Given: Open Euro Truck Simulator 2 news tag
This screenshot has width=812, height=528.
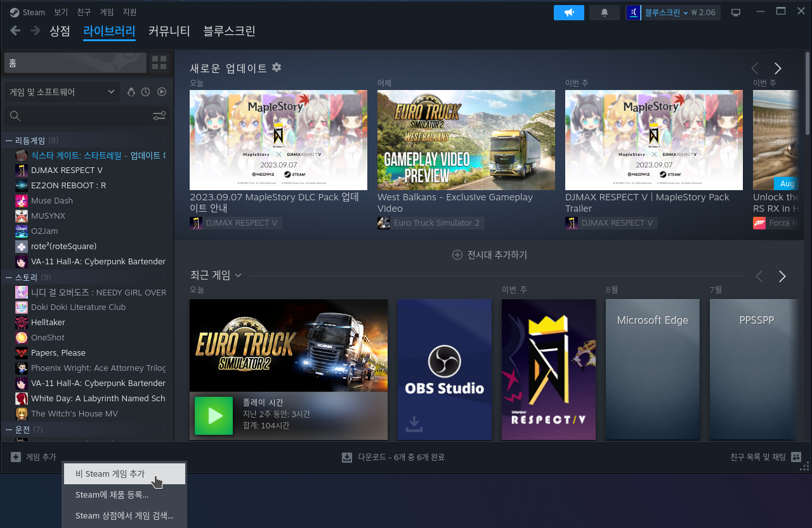Looking at the screenshot, I should (431, 222).
